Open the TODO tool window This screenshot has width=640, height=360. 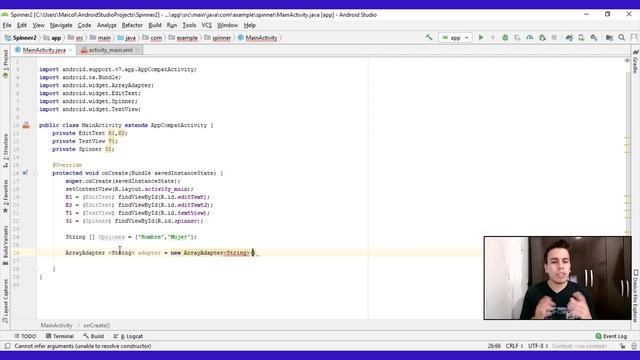(x=25, y=336)
